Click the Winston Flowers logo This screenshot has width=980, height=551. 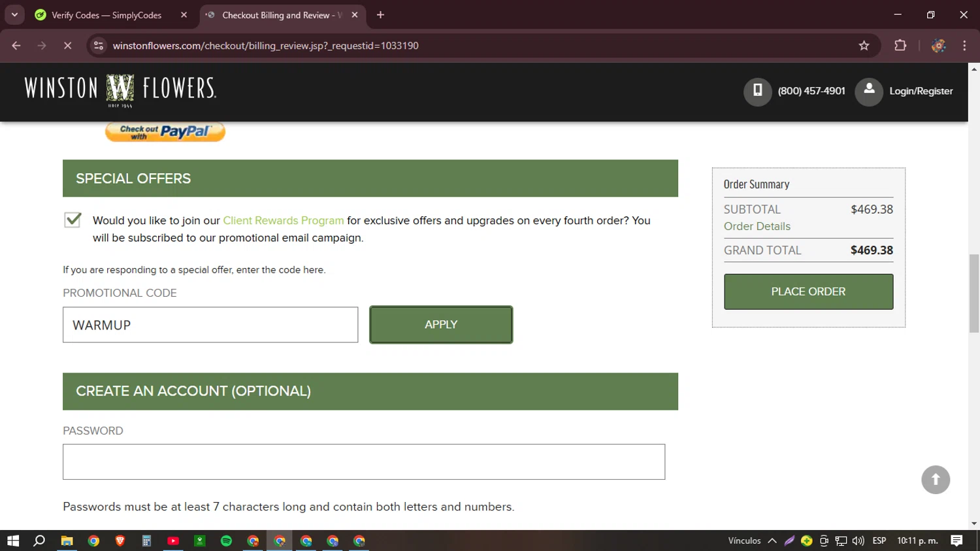pos(120,91)
